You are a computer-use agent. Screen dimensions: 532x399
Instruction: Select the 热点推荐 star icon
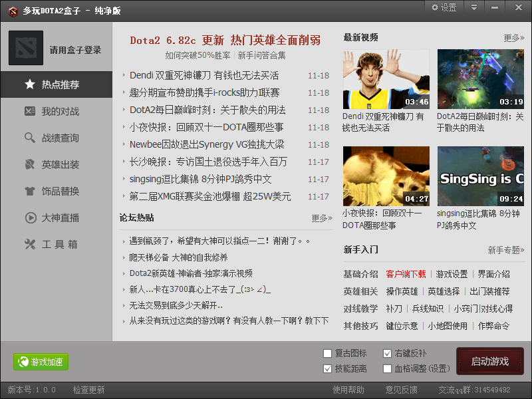(30, 84)
